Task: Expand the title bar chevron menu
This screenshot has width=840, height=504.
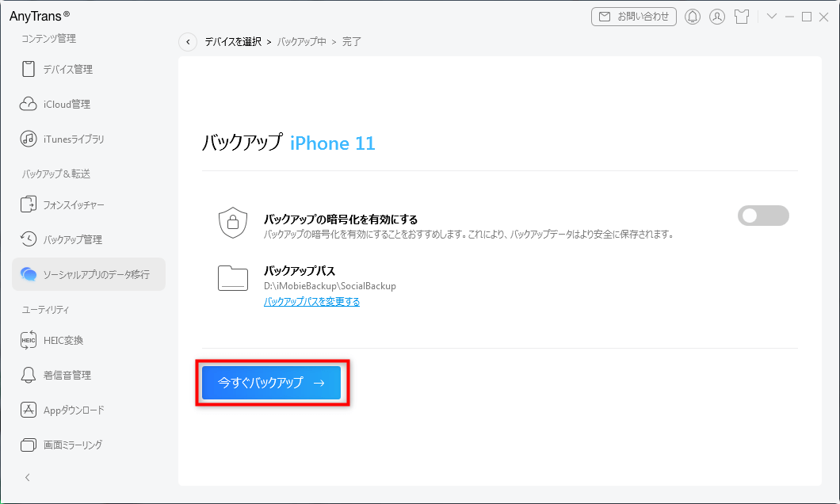Action: tap(771, 16)
